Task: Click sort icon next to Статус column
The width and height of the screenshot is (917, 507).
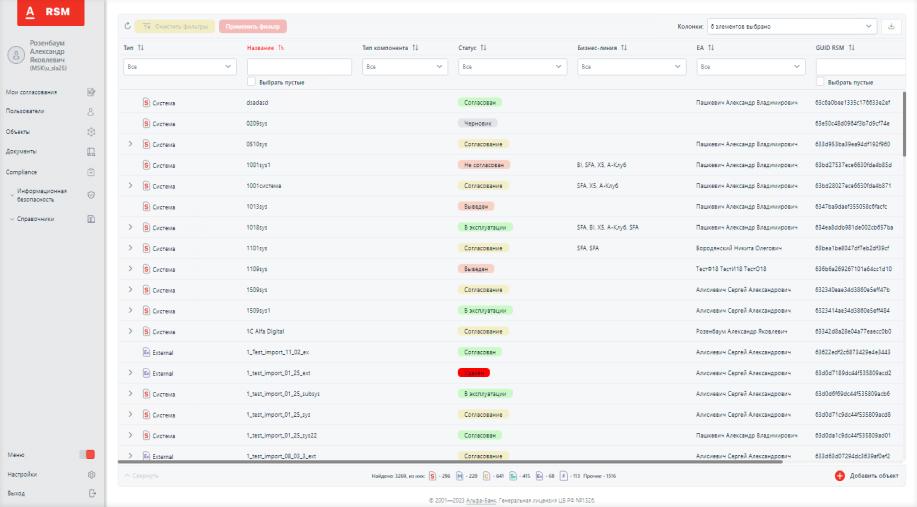Action: tap(484, 47)
